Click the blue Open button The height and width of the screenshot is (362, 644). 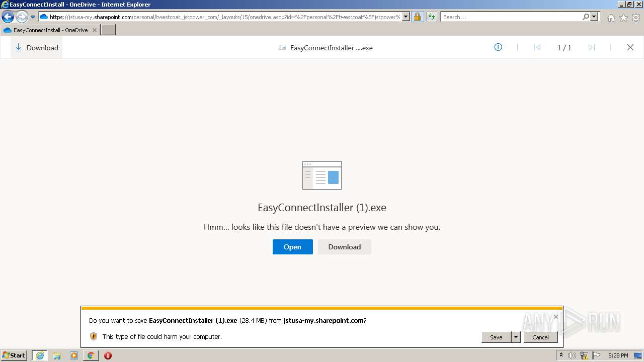292,247
